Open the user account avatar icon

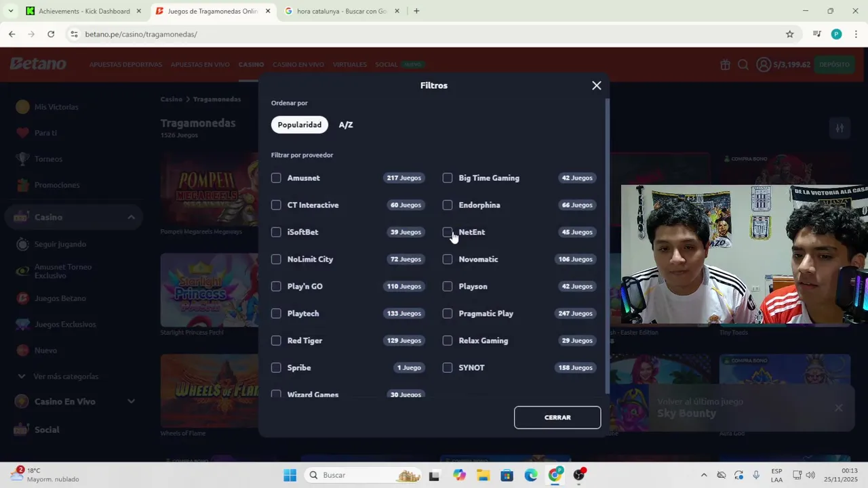764,64
